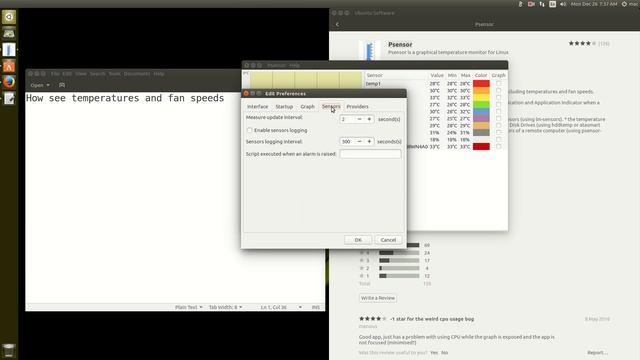
Task: Tick Graph checkbox in bottom dark red row
Action: coord(498,147)
